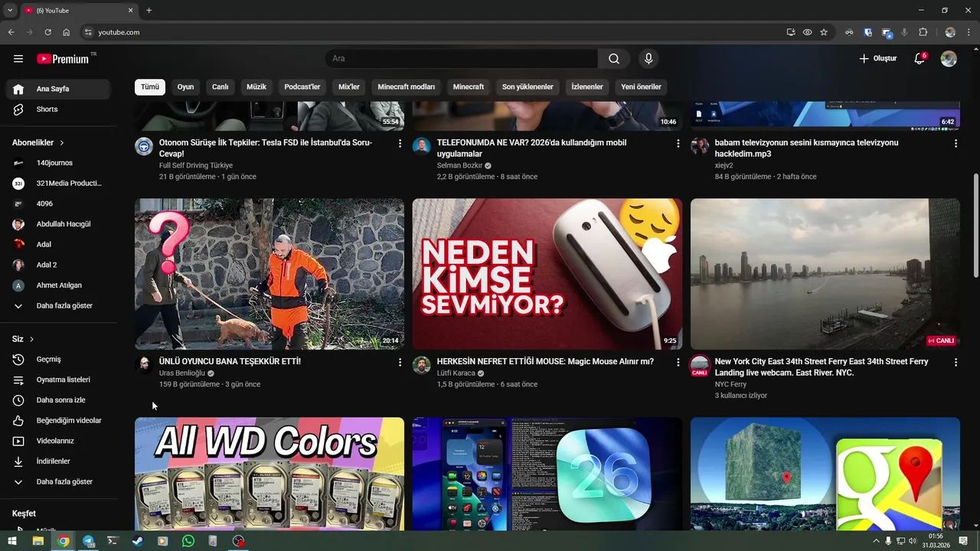Open Geçmiş watch history

click(x=58, y=360)
